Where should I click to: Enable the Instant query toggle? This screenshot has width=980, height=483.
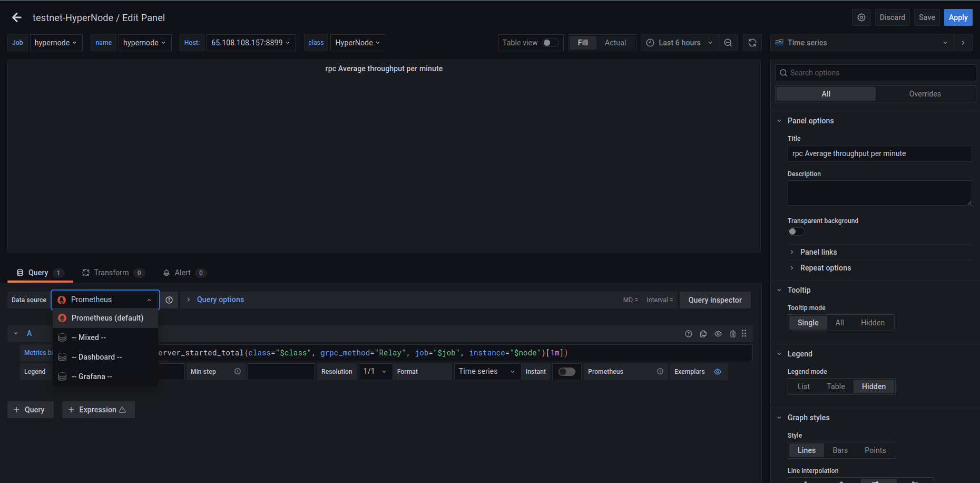[567, 372]
